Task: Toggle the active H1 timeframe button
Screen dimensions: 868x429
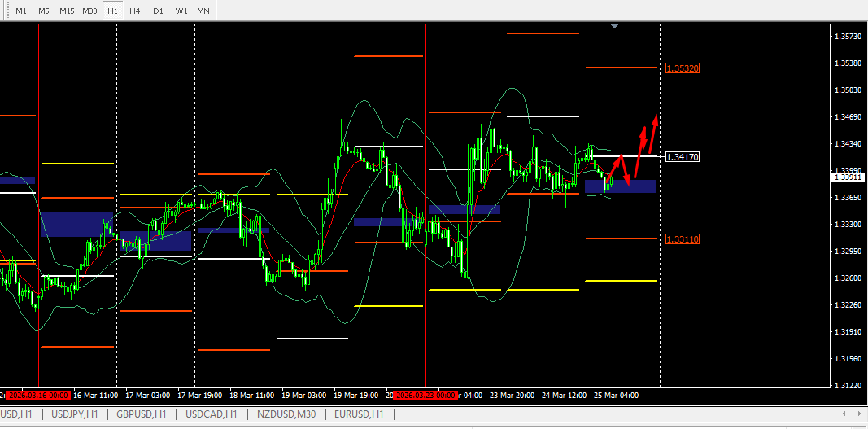Action: tap(112, 11)
